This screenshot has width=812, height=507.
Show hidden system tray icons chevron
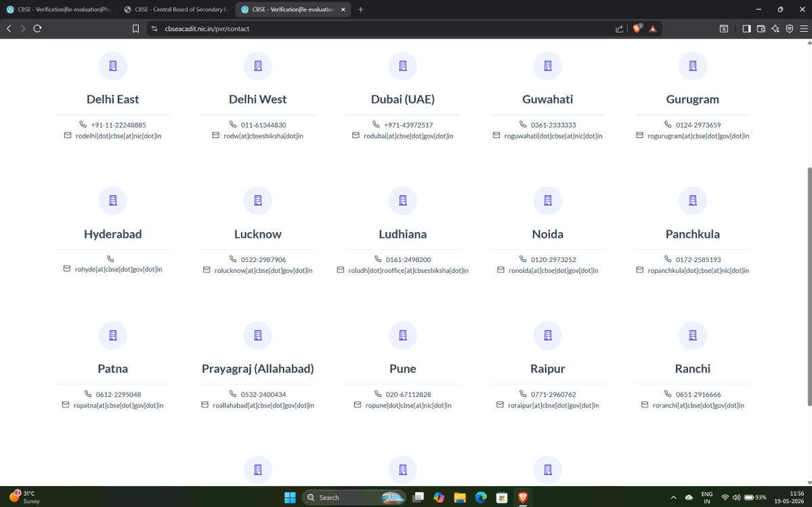coord(673,498)
